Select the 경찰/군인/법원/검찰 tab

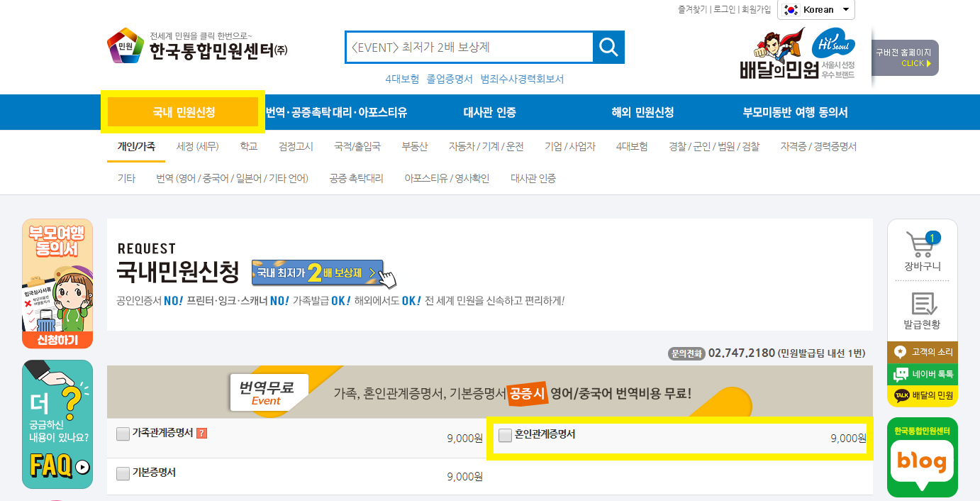coord(714,147)
